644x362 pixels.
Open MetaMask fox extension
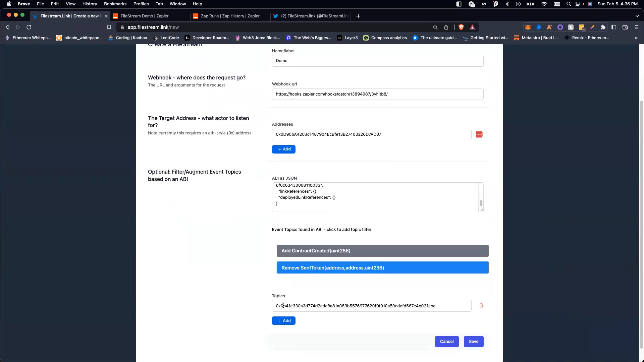(528, 27)
